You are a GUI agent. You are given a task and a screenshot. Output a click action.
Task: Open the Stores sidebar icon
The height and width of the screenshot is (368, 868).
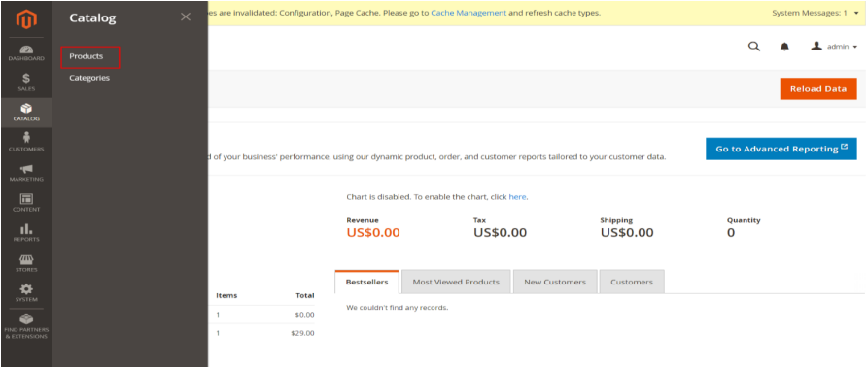click(26, 263)
